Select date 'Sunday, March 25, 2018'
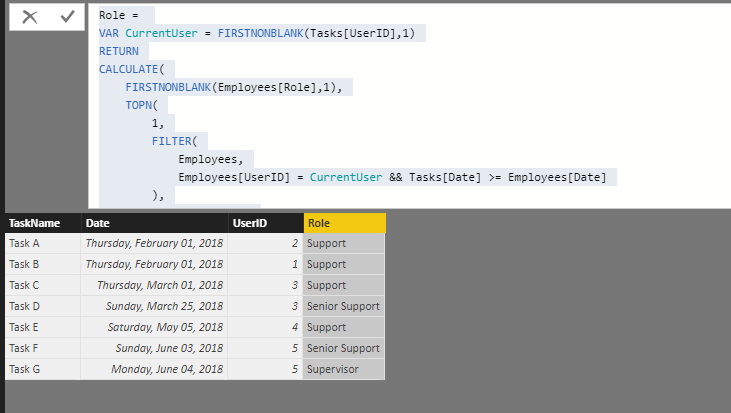 click(154, 306)
